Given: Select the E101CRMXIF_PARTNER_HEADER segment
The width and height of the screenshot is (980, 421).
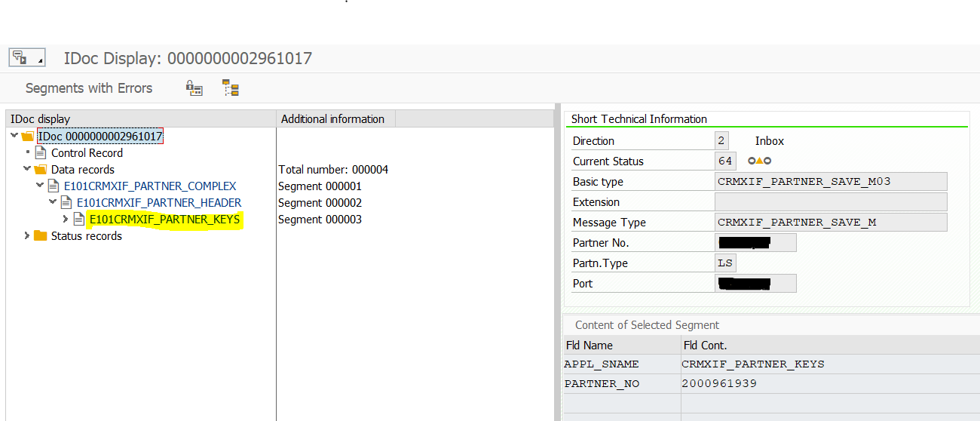Looking at the screenshot, I should [x=158, y=203].
